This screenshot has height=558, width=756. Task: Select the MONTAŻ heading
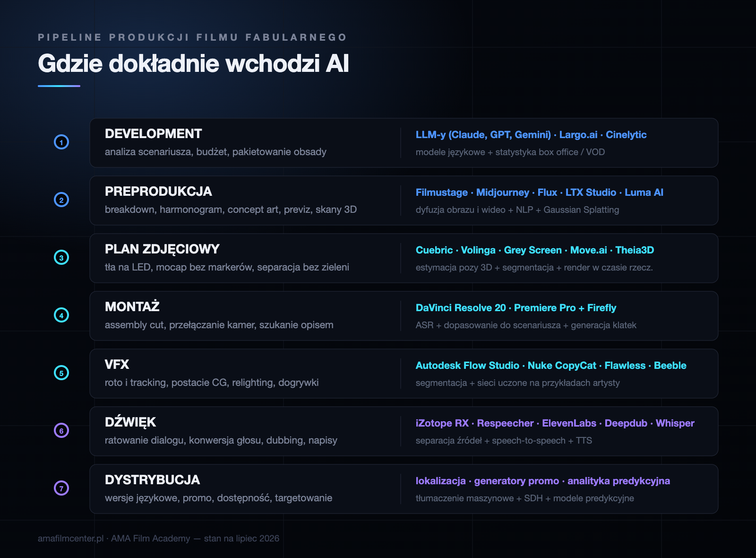132,306
